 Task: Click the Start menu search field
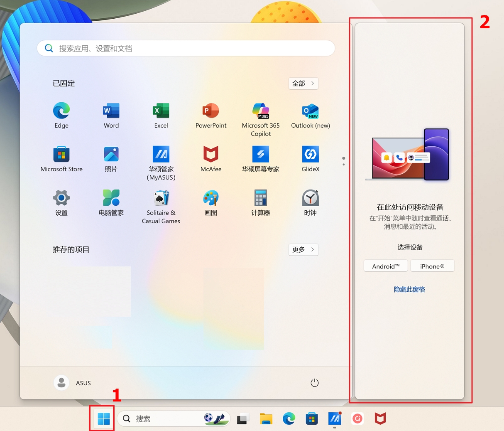(x=186, y=48)
